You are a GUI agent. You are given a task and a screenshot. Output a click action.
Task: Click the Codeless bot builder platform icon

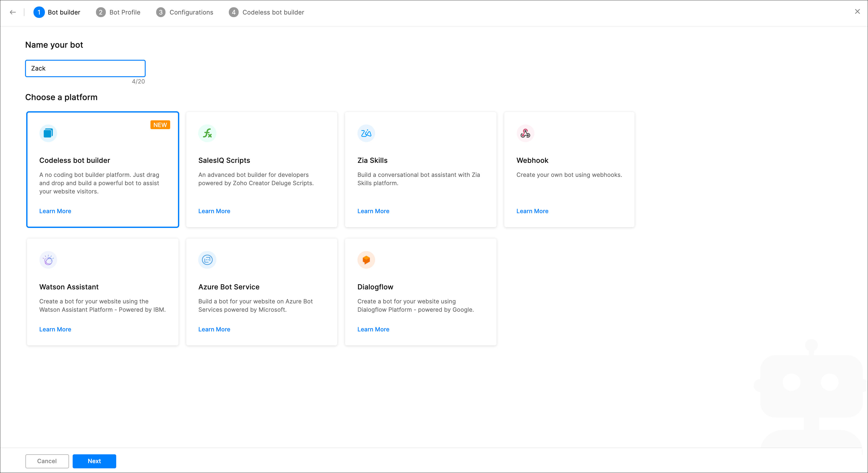[48, 133]
